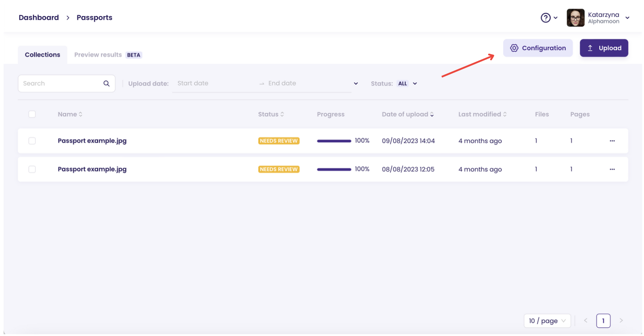Sort by Name column arrows
The image size is (644, 336).
point(81,114)
